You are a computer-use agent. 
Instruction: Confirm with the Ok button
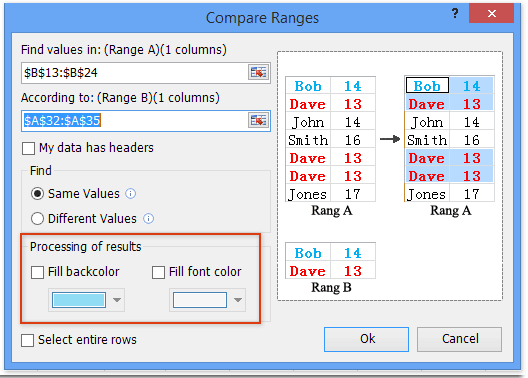point(367,339)
